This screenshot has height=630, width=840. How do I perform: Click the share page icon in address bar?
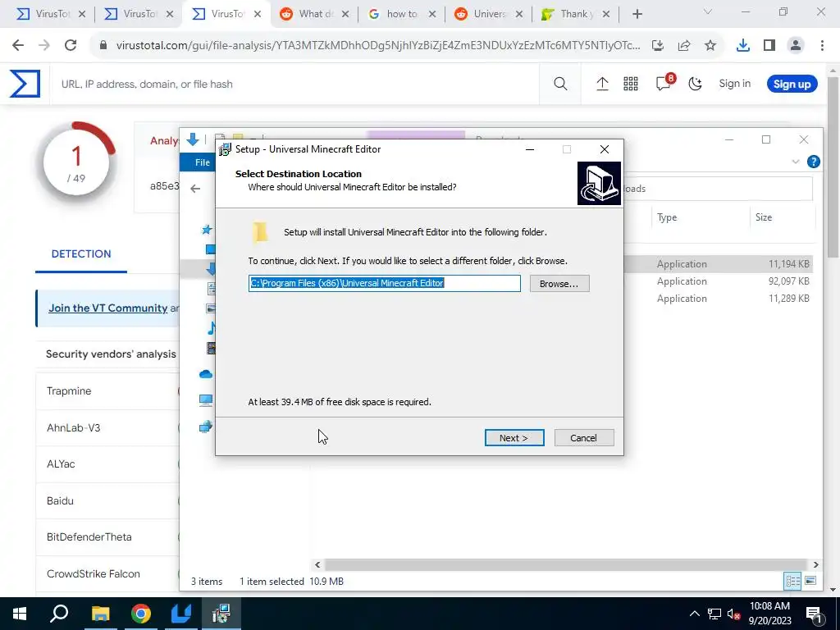684,46
